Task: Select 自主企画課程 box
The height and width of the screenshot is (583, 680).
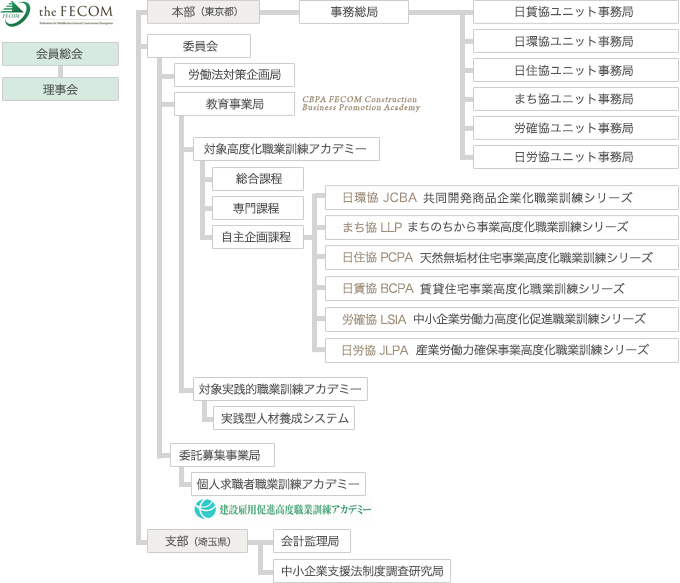Action: (x=258, y=237)
